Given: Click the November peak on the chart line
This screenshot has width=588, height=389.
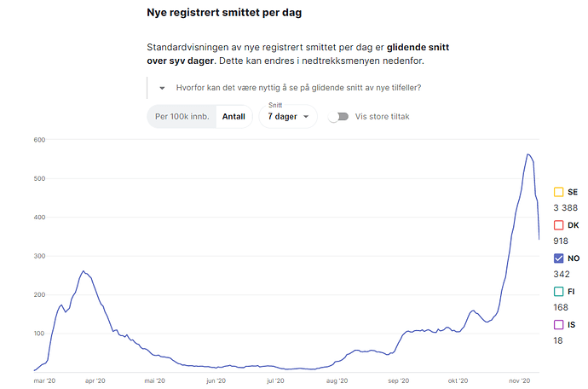Looking at the screenshot, I should (x=528, y=154).
